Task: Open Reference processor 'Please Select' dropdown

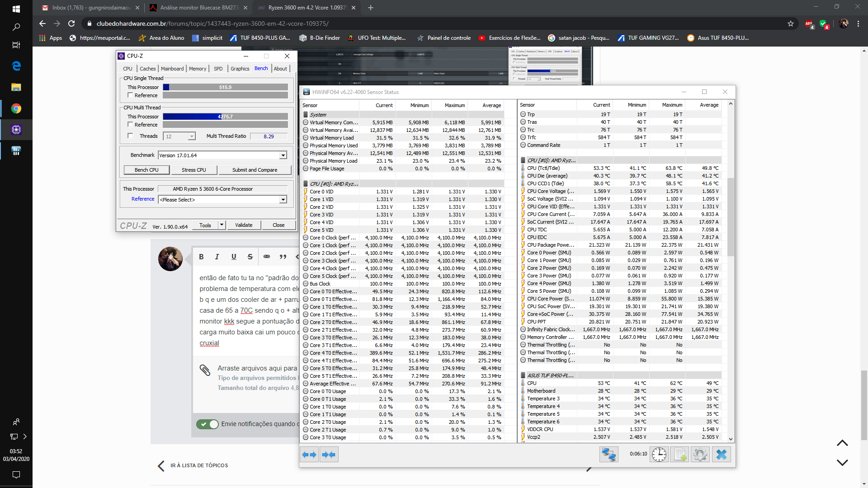Action: (x=283, y=200)
